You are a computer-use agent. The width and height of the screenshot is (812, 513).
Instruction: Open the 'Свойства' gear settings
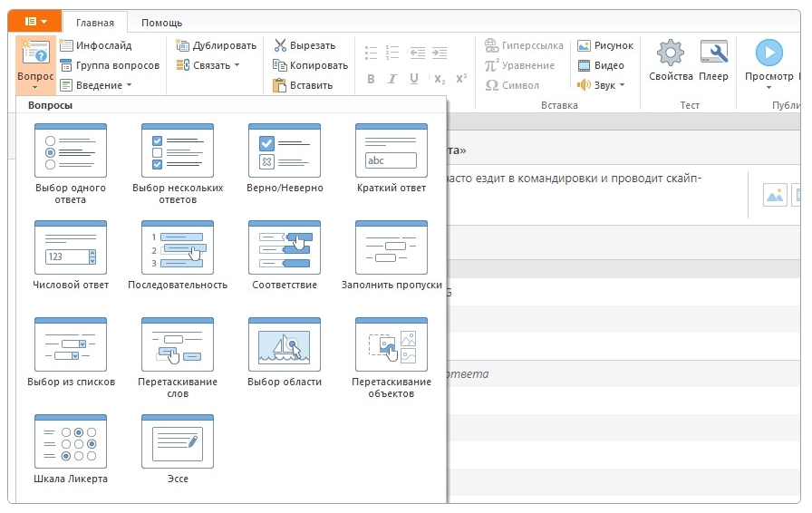(x=671, y=61)
